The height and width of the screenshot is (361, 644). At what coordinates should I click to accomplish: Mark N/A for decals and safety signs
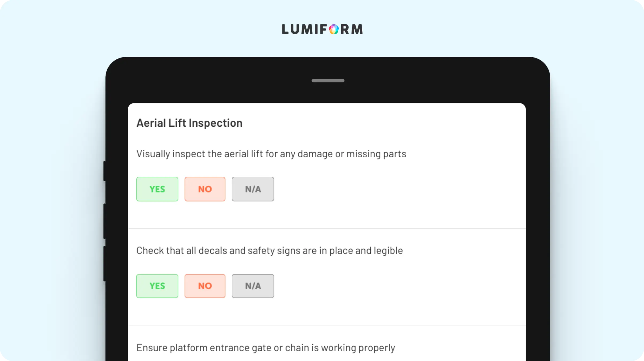click(x=253, y=286)
